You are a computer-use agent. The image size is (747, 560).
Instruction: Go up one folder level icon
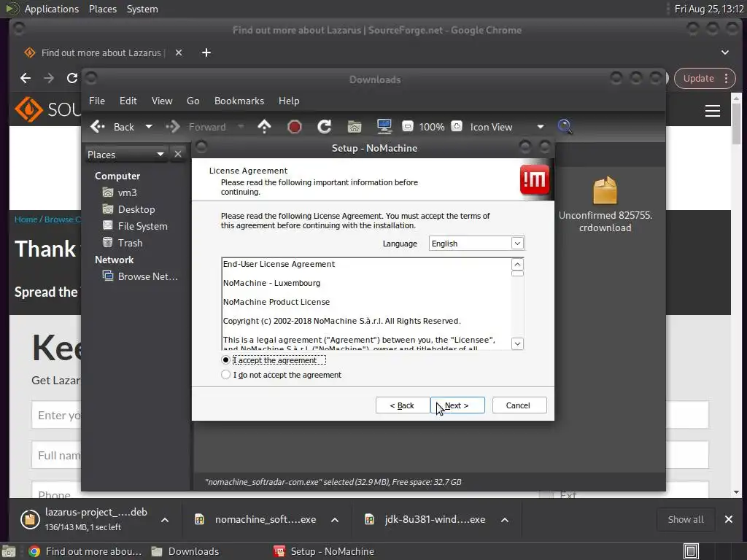(264, 127)
